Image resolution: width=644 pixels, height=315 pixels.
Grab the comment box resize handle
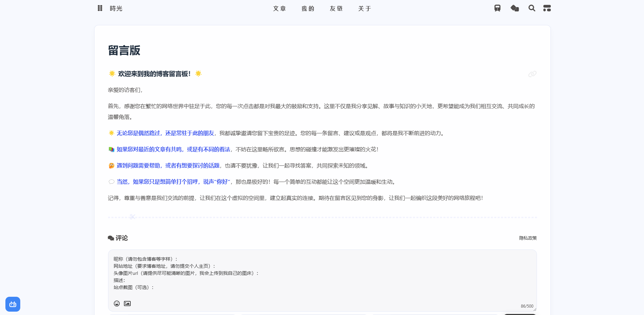(535, 309)
